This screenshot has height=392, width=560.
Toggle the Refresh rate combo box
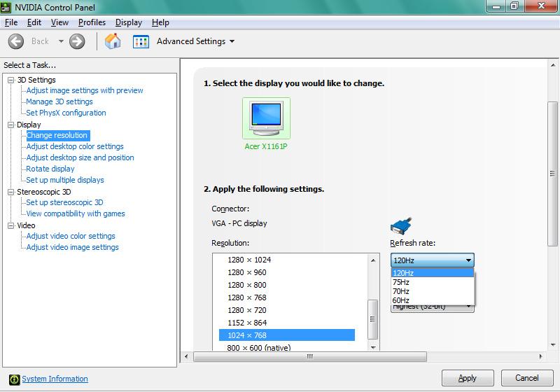click(x=433, y=260)
